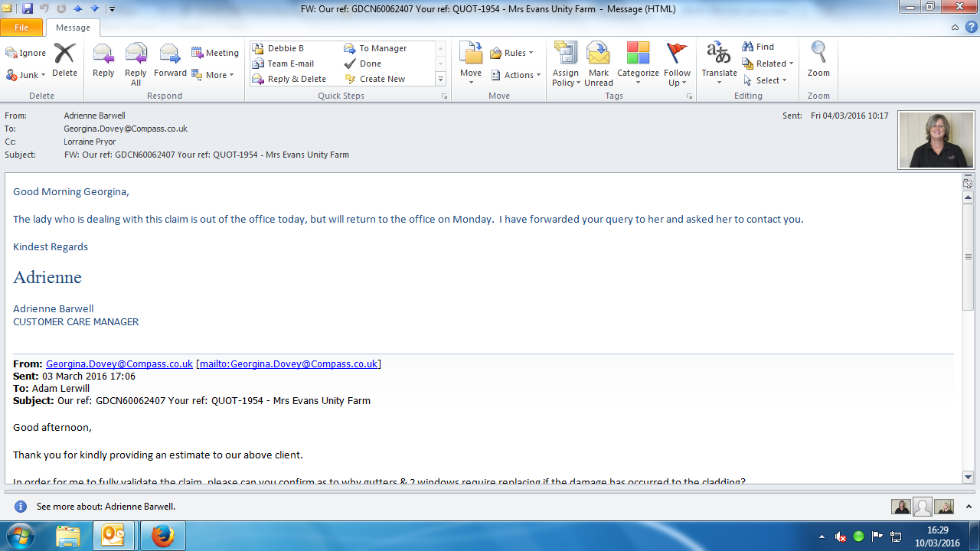Click the 'Kindest Regards' line in the email
The width and height of the screenshot is (980, 551).
[51, 246]
